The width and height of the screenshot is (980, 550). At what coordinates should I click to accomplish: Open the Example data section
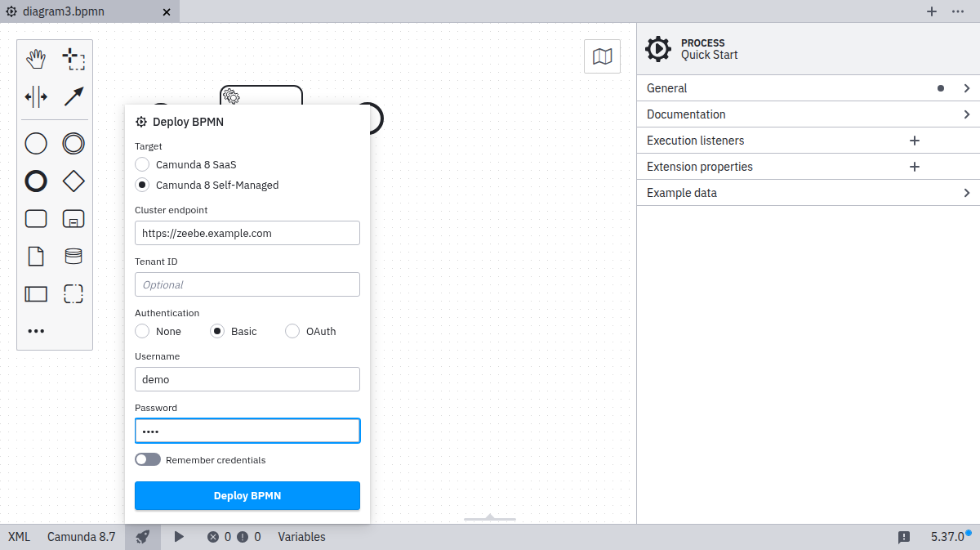click(808, 192)
